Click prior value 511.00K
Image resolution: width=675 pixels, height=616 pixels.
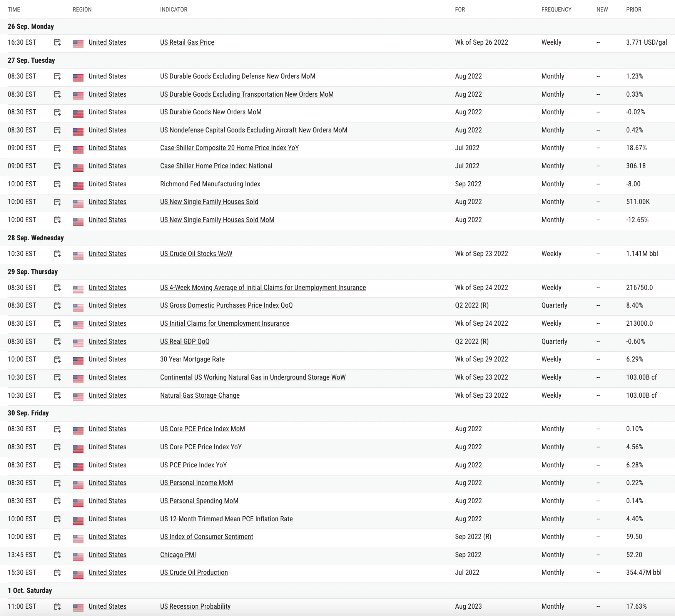click(638, 202)
